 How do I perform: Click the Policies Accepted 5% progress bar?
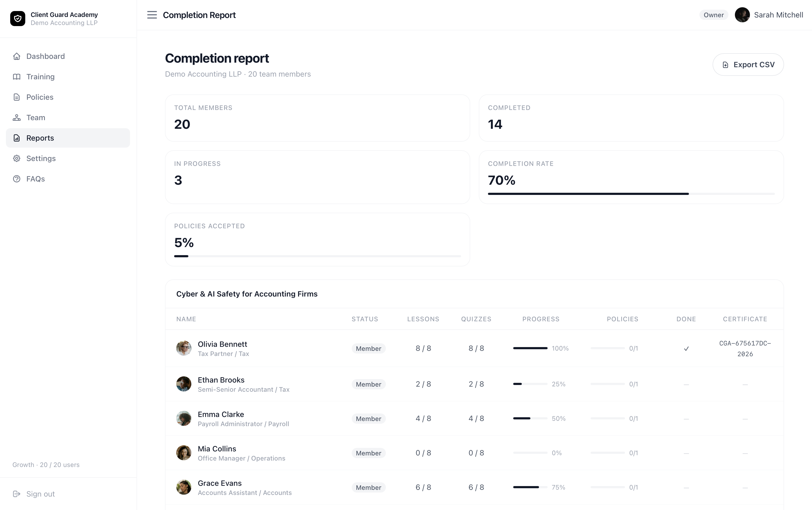point(317,256)
